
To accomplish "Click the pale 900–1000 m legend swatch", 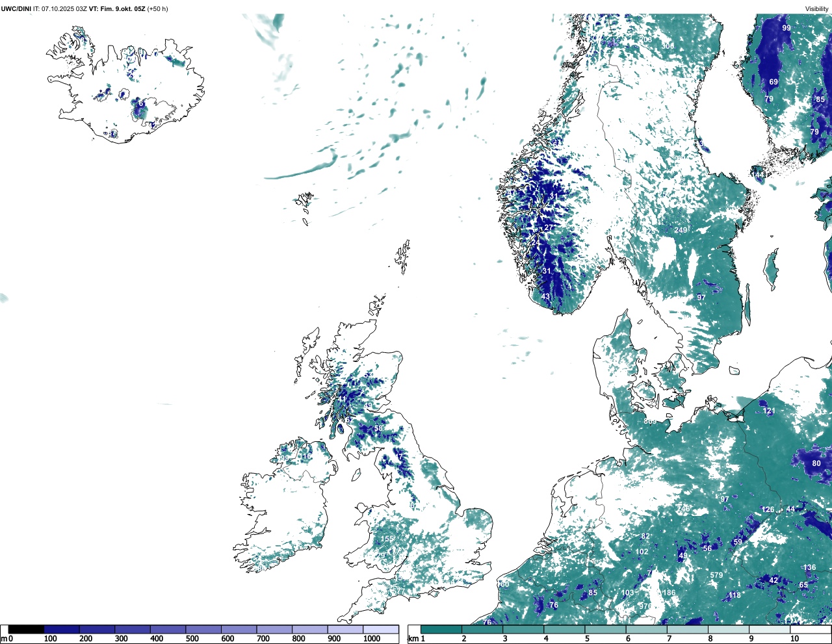I will coord(344,629).
